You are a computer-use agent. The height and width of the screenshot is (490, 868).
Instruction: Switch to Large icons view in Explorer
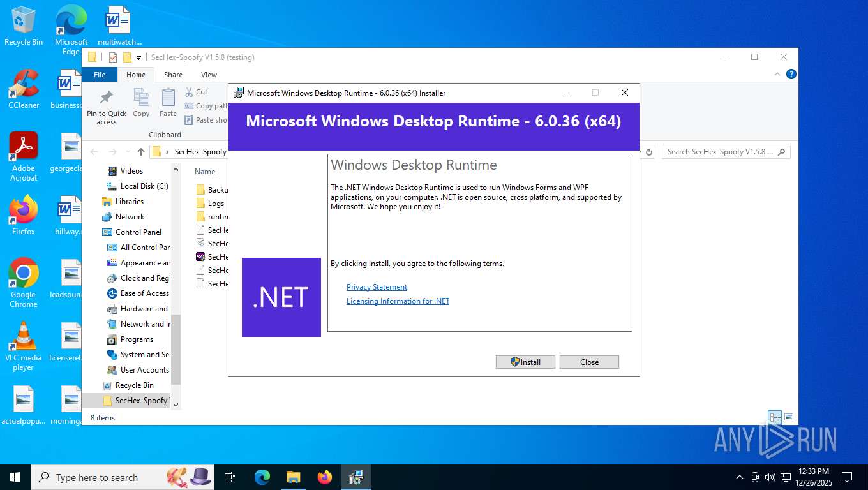tap(789, 417)
